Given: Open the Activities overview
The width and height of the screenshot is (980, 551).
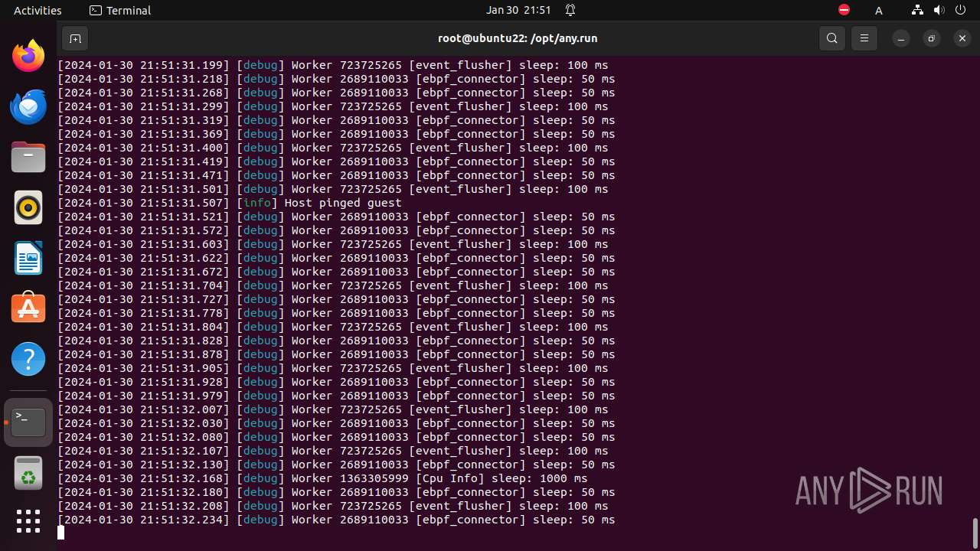Looking at the screenshot, I should [x=38, y=10].
